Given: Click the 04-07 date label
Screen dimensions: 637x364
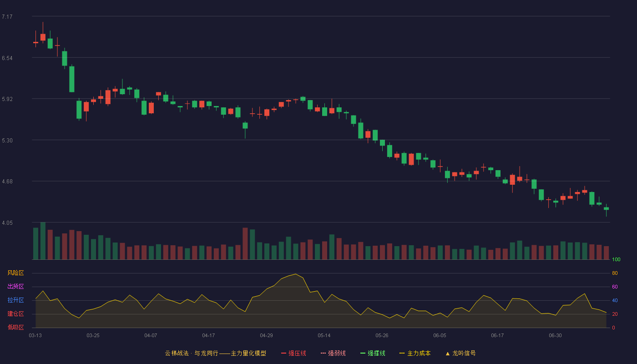Looking at the screenshot, I should point(151,335).
